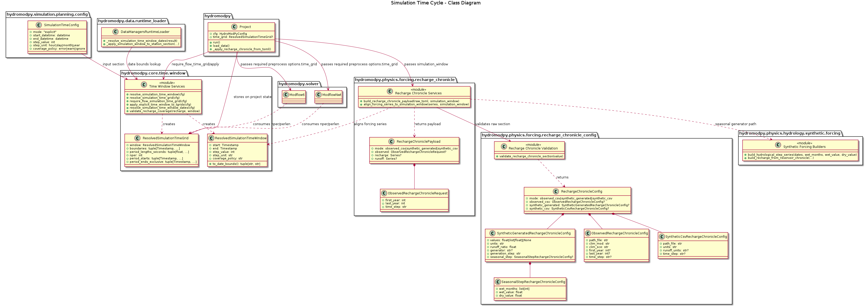868x307 pixels.
Task: Click '_resolve_simulation_time_window_dates(result)' in DataManagersRuntimeLoader
Action: [x=142, y=41]
